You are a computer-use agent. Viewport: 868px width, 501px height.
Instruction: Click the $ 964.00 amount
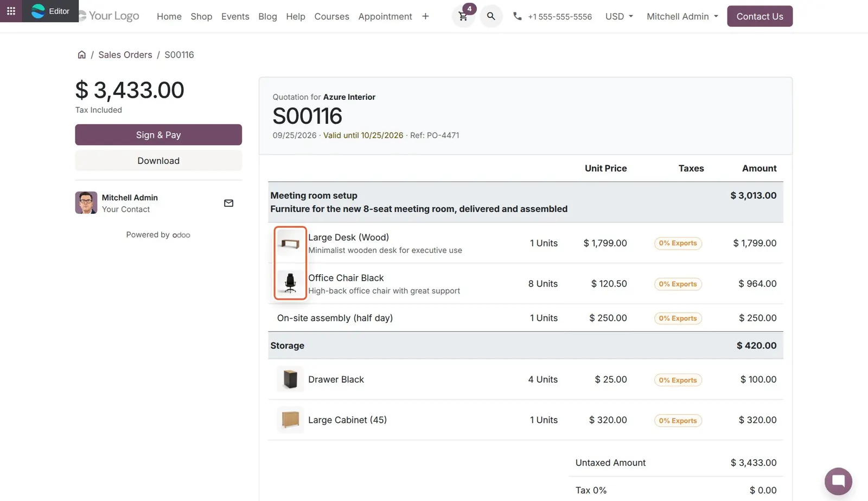point(757,283)
